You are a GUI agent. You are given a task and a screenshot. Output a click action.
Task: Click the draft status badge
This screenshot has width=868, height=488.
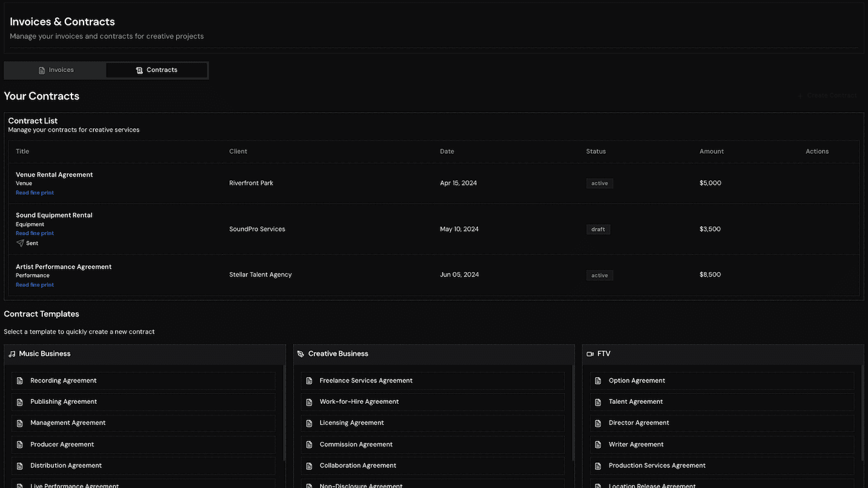[x=598, y=229]
